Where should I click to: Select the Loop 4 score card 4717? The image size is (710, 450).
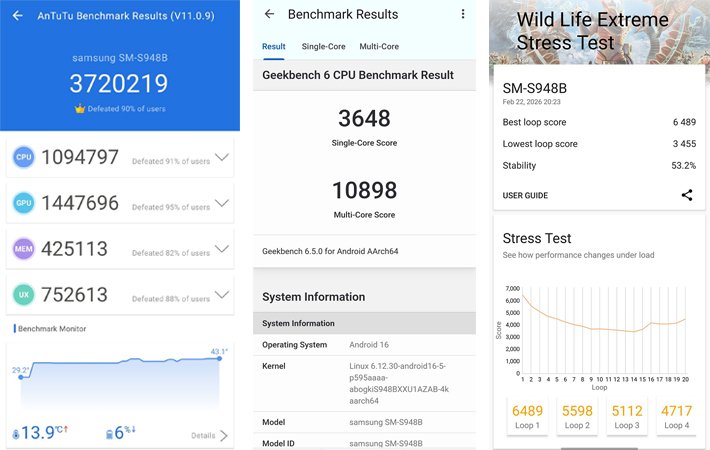pos(676,416)
